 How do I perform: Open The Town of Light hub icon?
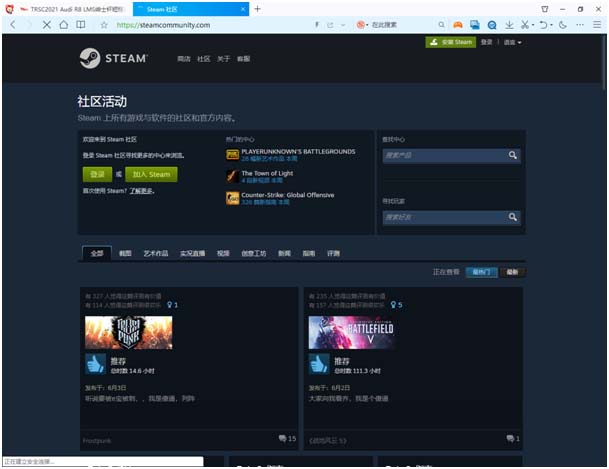(x=232, y=176)
